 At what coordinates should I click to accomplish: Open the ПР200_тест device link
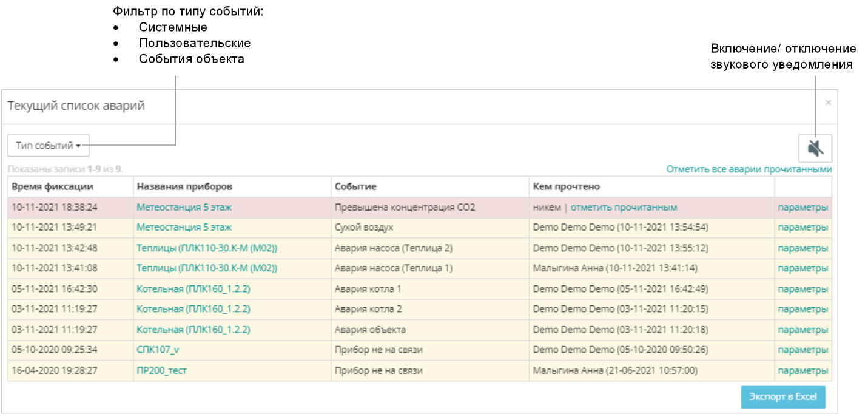pos(161,370)
